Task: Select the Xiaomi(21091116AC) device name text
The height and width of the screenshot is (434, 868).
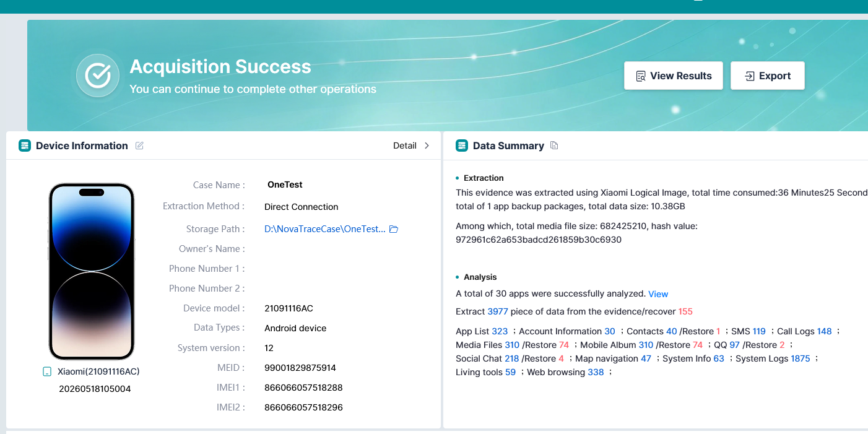Action: coord(98,371)
